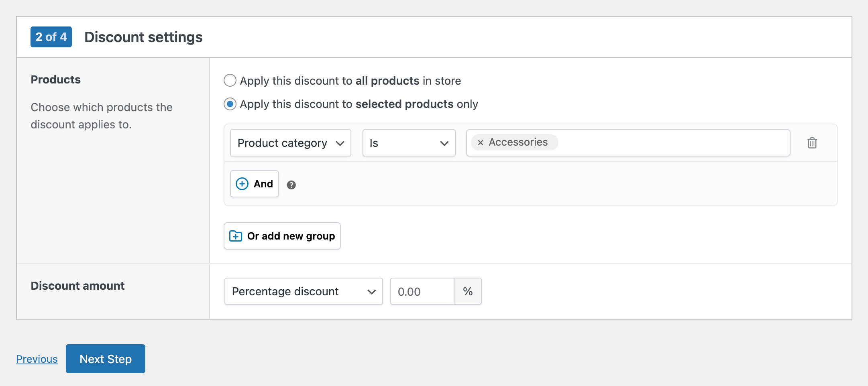This screenshot has height=386, width=868.
Task: Click the folder-plus icon to add new group
Action: (x=236, y=236)
